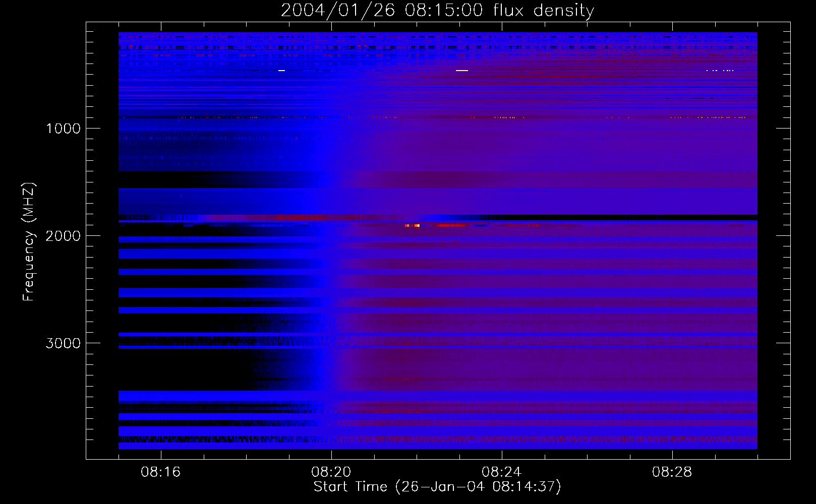Click the 'Start Time (26-Jan-04 08:14:37)' label

pyautogui.click(x=437, y=486)
